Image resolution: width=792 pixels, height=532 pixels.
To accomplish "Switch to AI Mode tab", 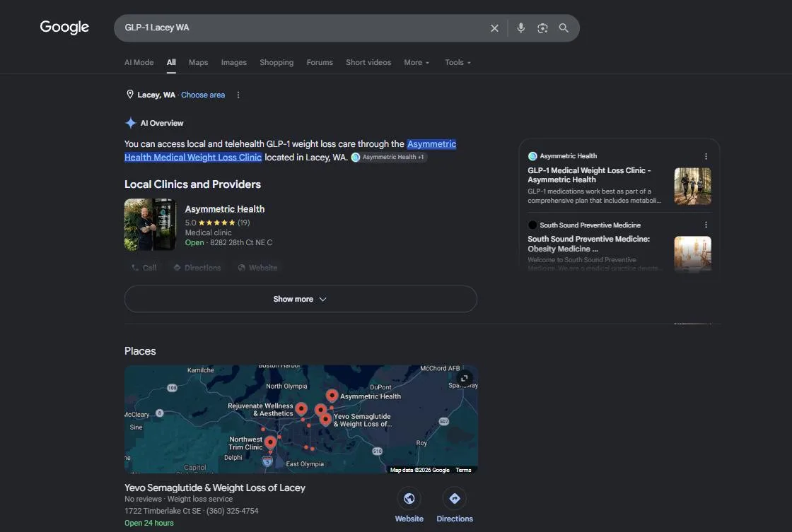I will tap(139, 63).
